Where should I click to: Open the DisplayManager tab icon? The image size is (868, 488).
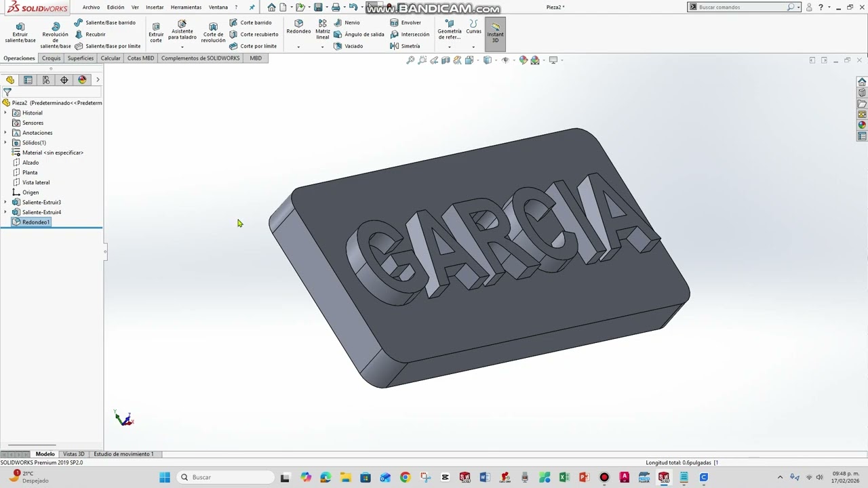coord(82,80)
